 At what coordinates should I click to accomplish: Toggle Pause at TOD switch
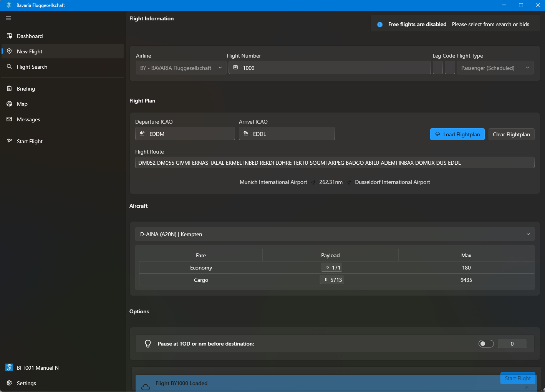pos(486,344)
